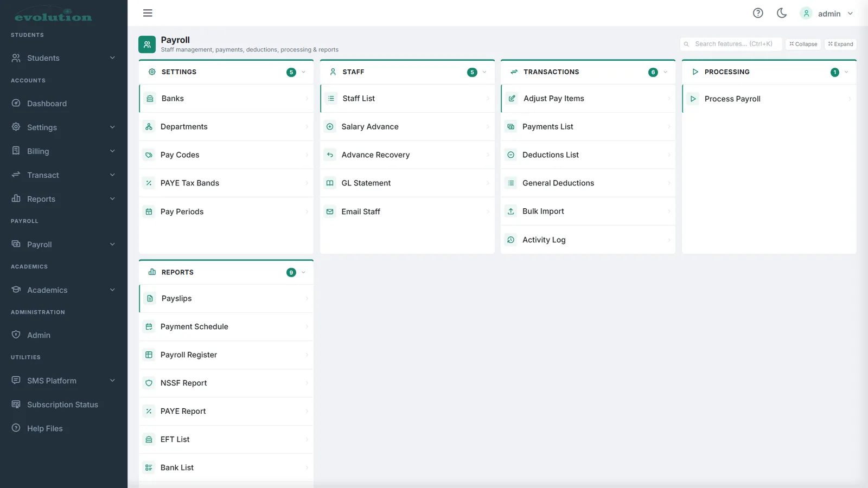This screenshot has width=868, height=488.
Task: Click the GL Statement book icon
Action: (330, 183)
